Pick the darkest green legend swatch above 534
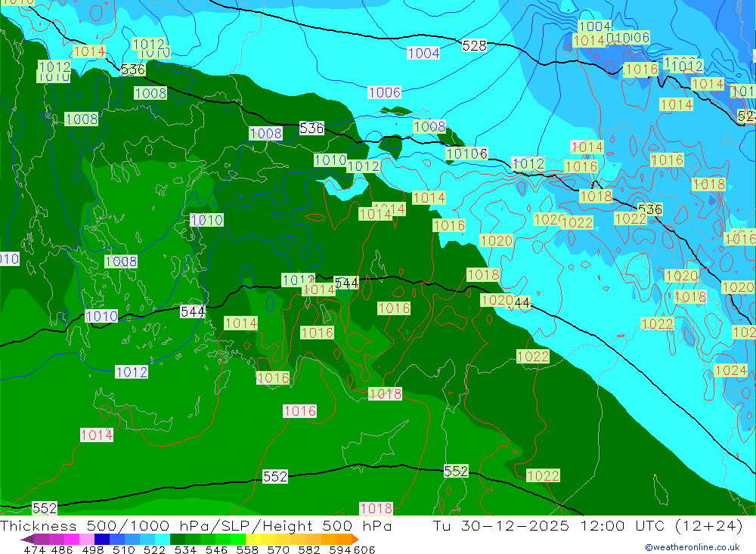The width and height of the screenshot is (756, 554). tap(178, 539)
